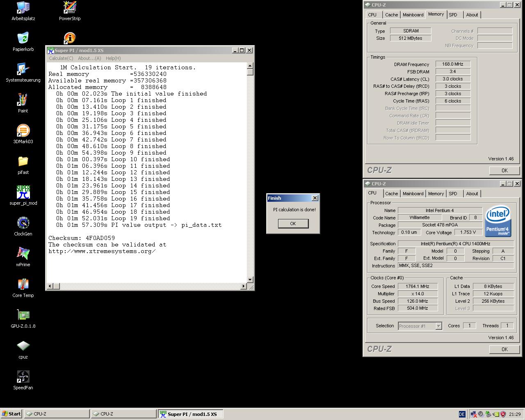Click the disconnected network tray icon
Image resolution: width=525 pixels, height=420 pixels.
[x=473, y=414]
